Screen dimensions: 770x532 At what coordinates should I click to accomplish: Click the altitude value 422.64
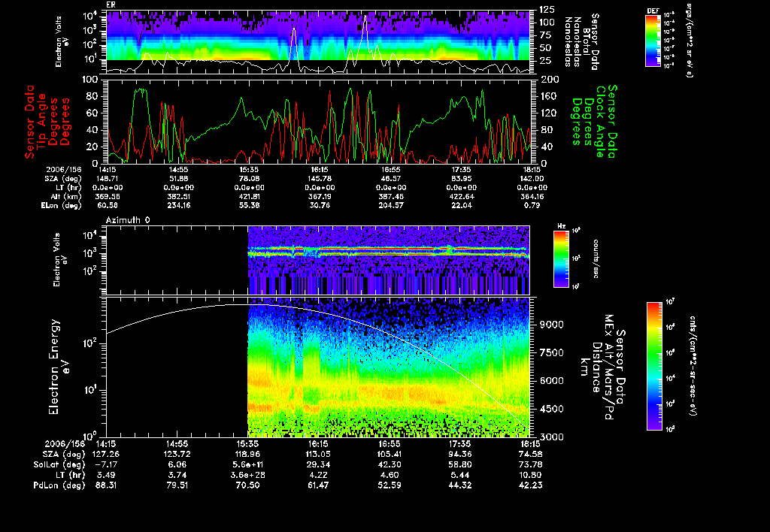[x=462, y=197]
